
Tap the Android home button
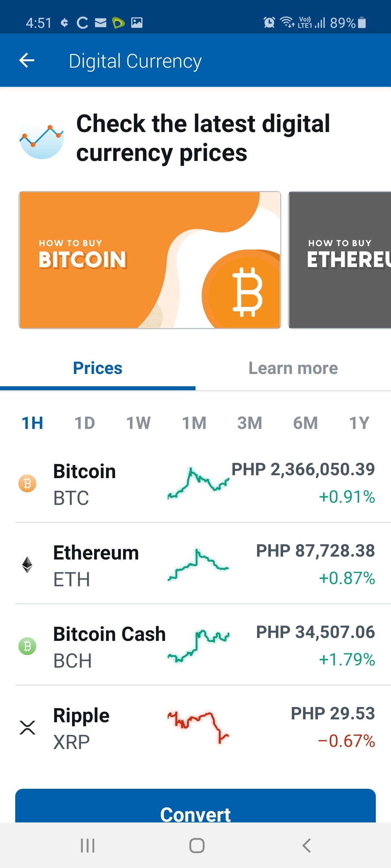[197, 846]
